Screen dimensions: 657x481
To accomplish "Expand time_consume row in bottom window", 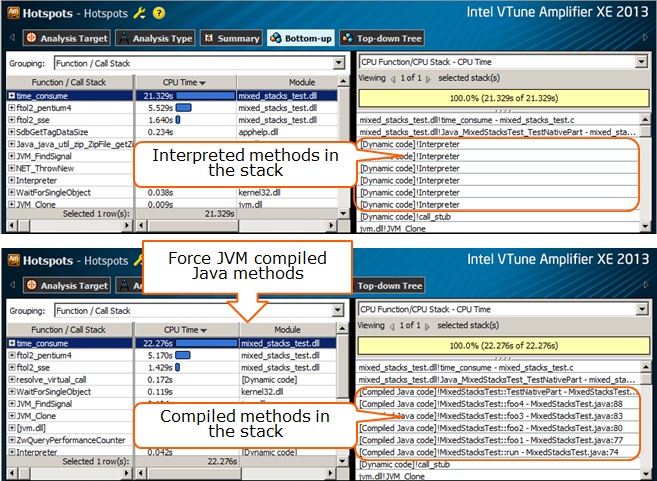I will tap(12, 344).
